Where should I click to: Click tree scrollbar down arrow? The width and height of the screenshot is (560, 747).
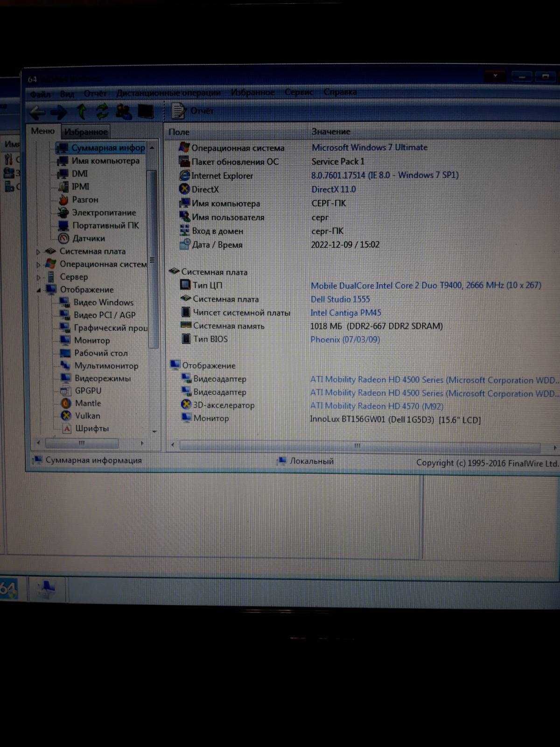(154, 432)
